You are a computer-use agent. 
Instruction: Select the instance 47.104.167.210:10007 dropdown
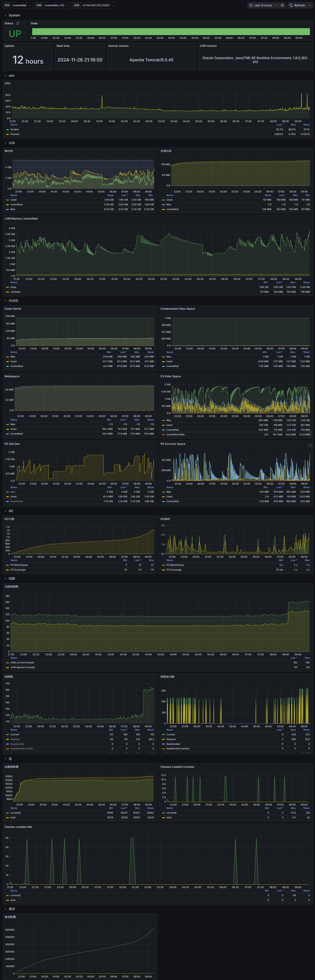click(x=98, y=5)
